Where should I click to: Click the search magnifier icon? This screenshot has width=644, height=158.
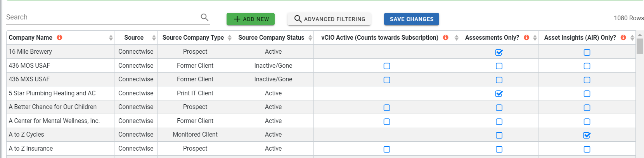(204, 17)
